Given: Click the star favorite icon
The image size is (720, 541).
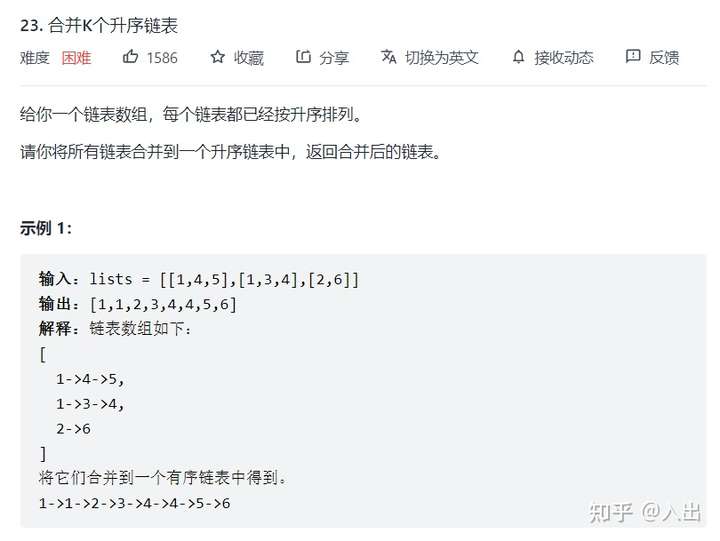Looking at the screenshot, I should (x=217, y=57).
